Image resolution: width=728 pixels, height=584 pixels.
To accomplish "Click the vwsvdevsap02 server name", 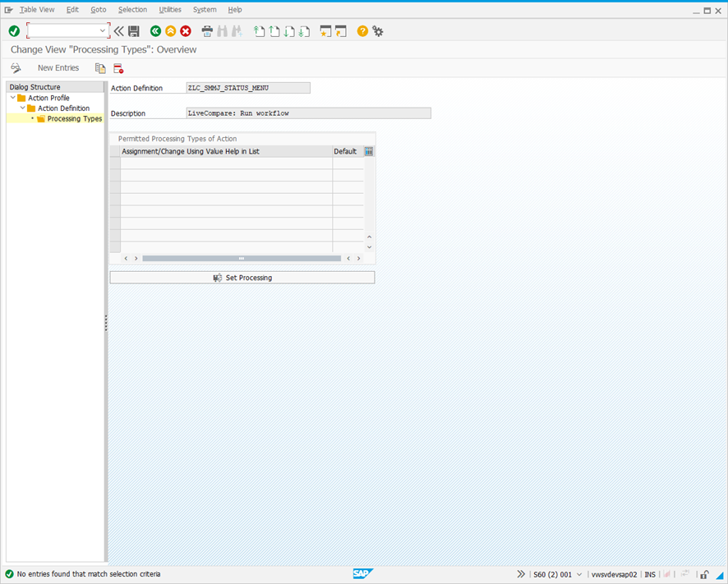I will click(x=615, y=575).
